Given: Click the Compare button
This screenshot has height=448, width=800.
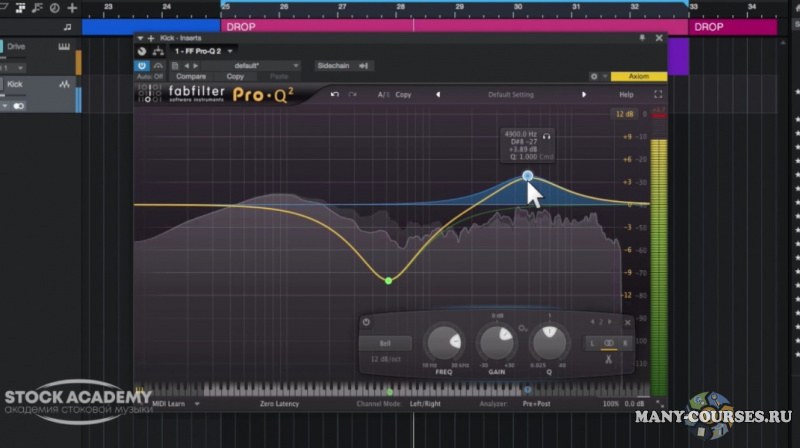Looking at the screenshot, I should tap(191, 76).
